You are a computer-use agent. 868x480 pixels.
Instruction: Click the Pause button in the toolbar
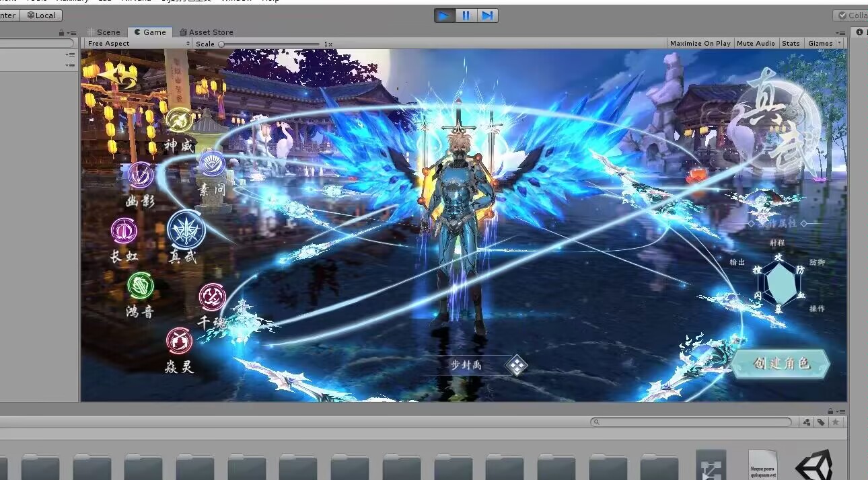[x=466, y=15]
